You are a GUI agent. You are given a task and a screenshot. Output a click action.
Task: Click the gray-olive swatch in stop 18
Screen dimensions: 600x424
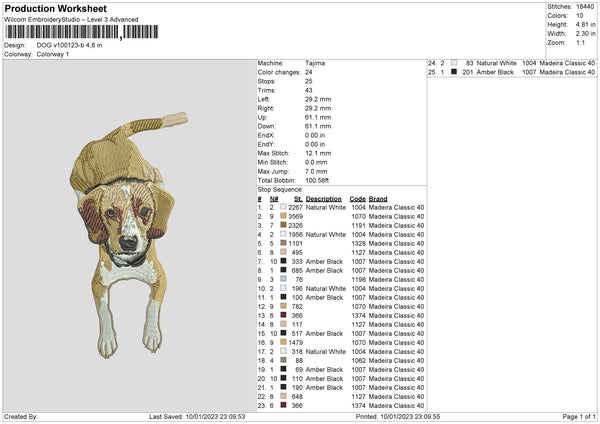point(284,360)
